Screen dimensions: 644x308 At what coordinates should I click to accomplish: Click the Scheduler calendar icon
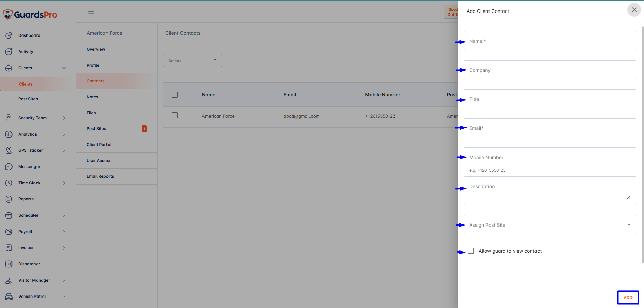[x=9, y=215]
